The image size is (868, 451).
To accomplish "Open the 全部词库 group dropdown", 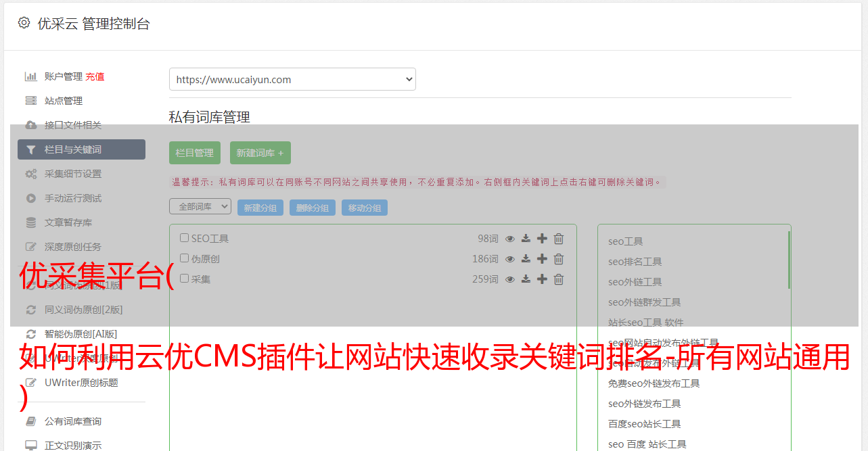I will pos(200,207).
